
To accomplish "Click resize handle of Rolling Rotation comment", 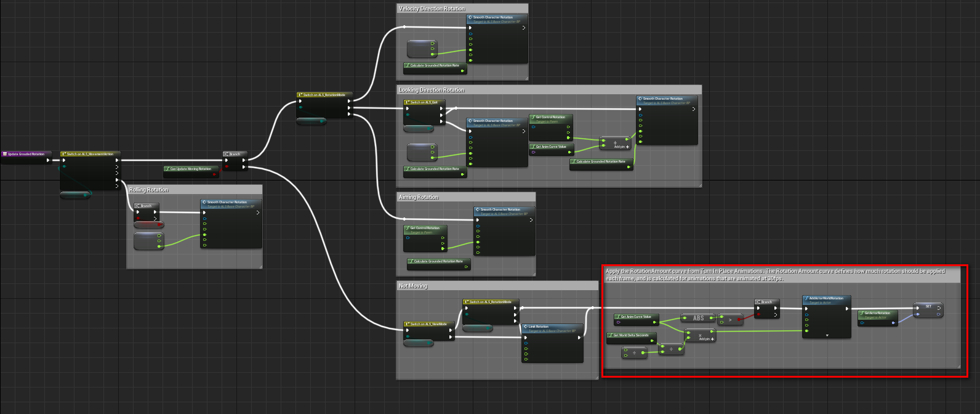I will click(x=260, y=266).
